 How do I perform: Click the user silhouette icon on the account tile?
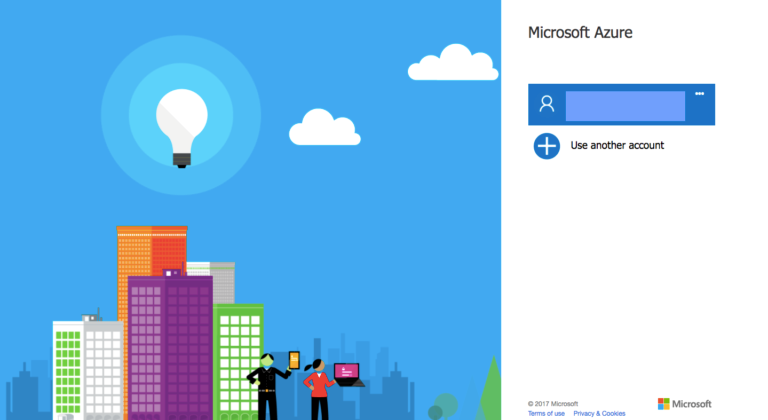(547, 104)
